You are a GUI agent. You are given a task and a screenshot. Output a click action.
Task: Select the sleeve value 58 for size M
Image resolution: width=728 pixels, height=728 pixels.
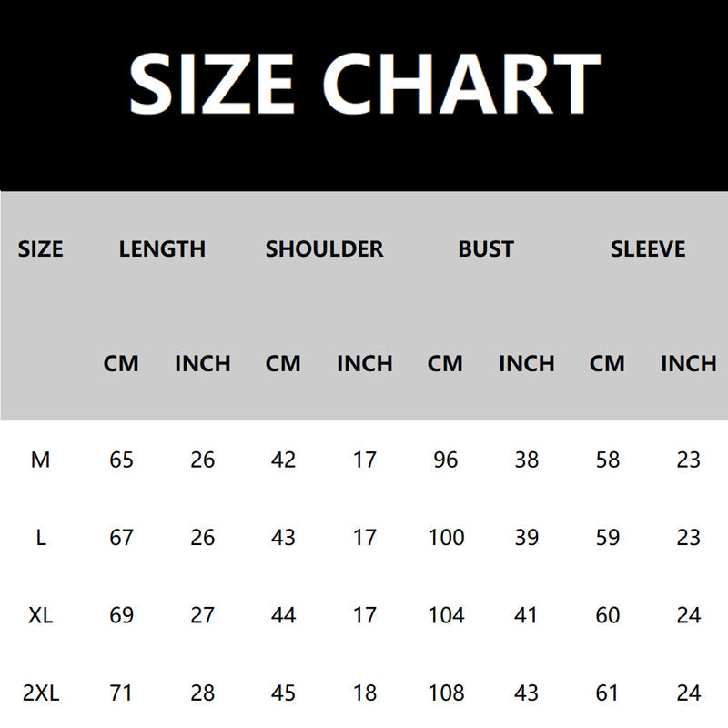click(x=607, y=460)
